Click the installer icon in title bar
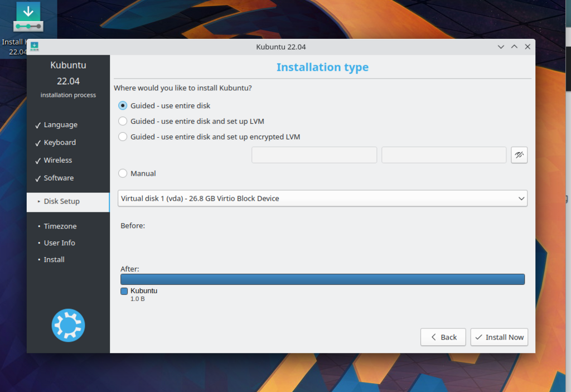This screenshot has width=571, height=392. pyautogui.click(x=34, y=47)
